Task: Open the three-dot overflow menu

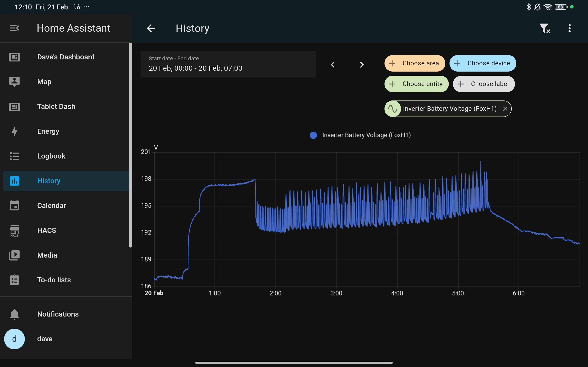Action: [569, 28]
